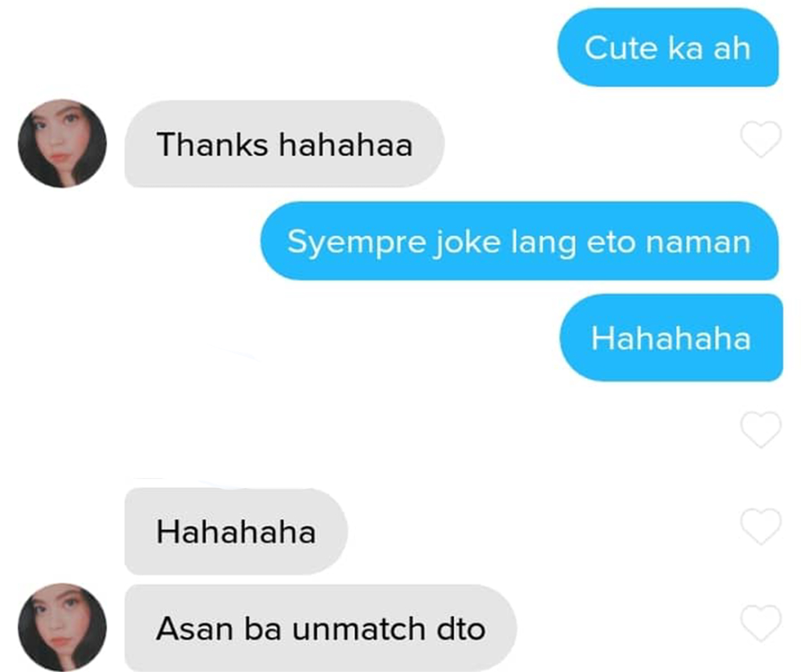Like the "Thanks hahahaa" message with heart
The image size is (801, 672).
coord(760,139)
